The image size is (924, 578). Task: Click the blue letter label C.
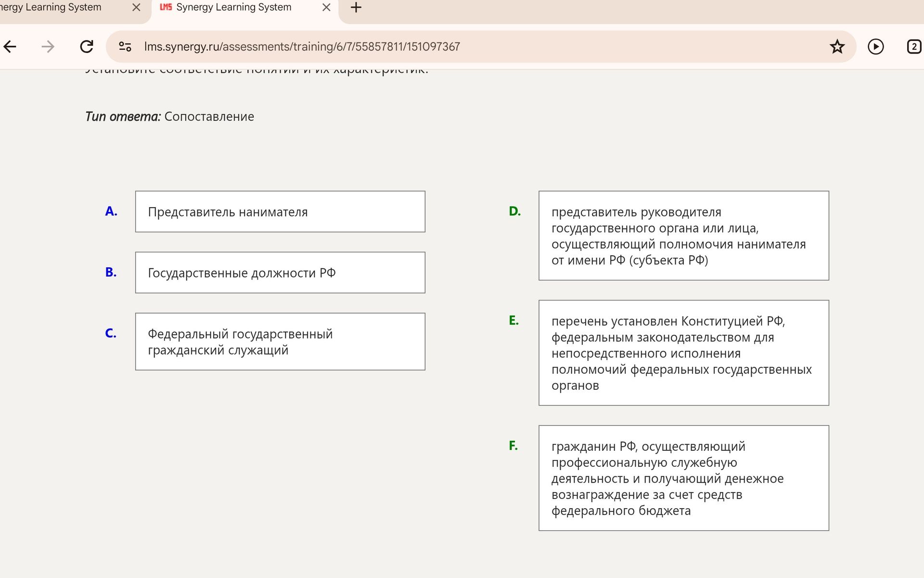(x=111, y=333)
